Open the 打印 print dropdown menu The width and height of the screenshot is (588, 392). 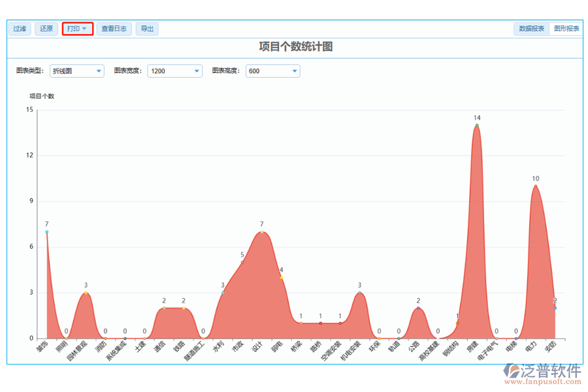77,29
